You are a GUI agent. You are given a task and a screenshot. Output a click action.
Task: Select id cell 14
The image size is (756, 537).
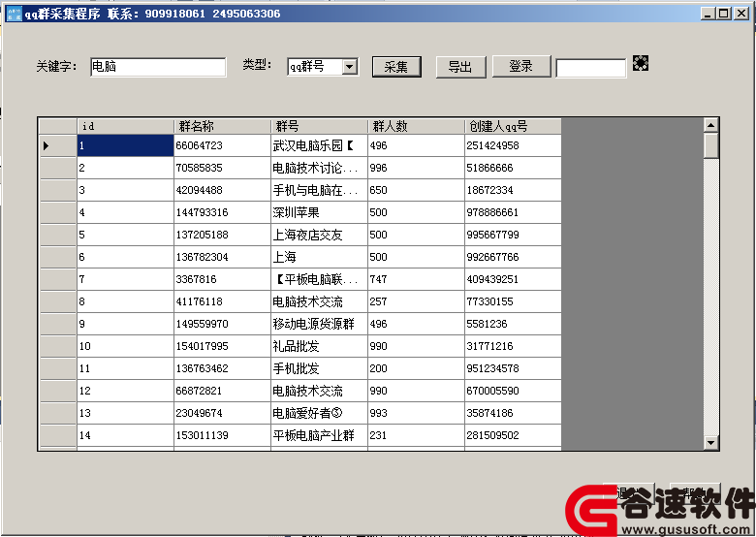click(x=125, y=435)
